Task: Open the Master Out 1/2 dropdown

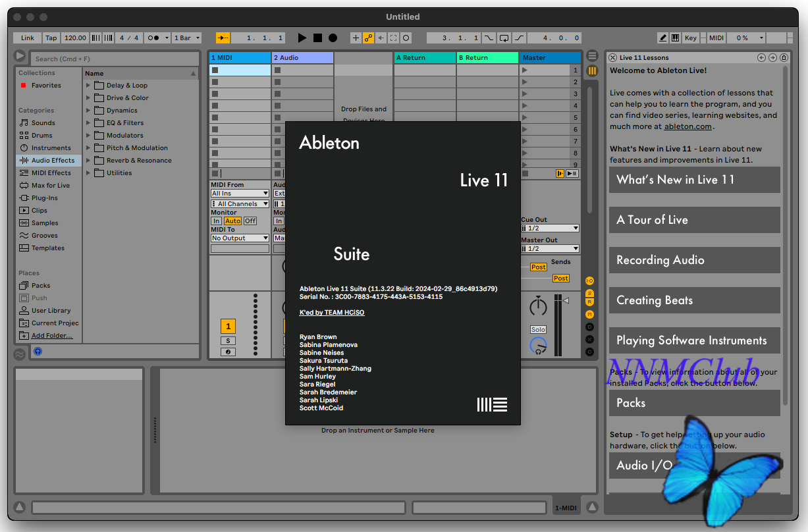Action: [x=550, y=249]
